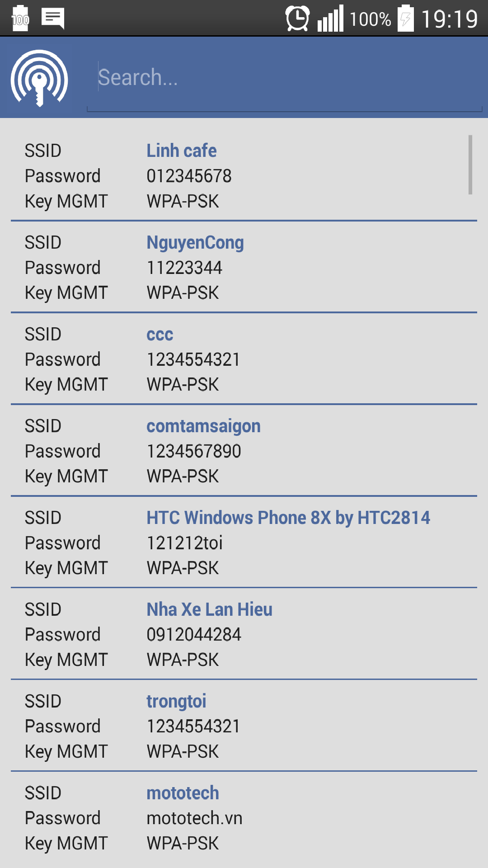Tap the 19:19 clock in status bar

pos(449,19)
